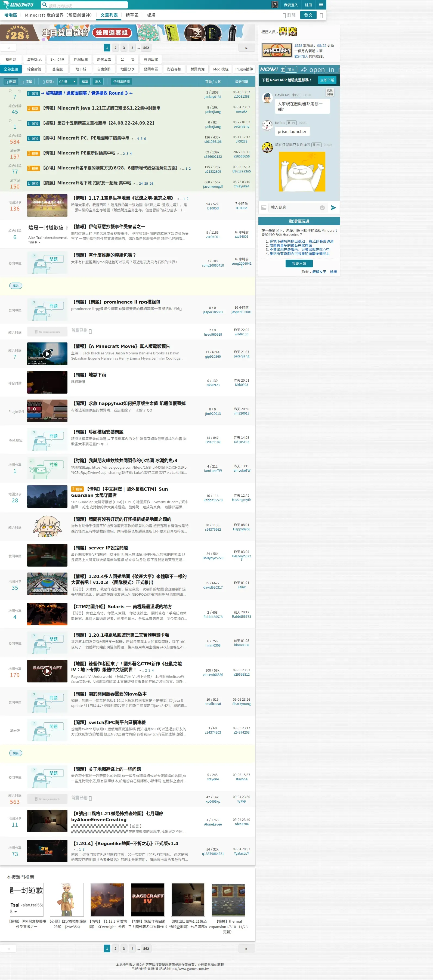Send the chat message with arrow icon
Screen dimensions: 433x980
click(x=333, y=207)
